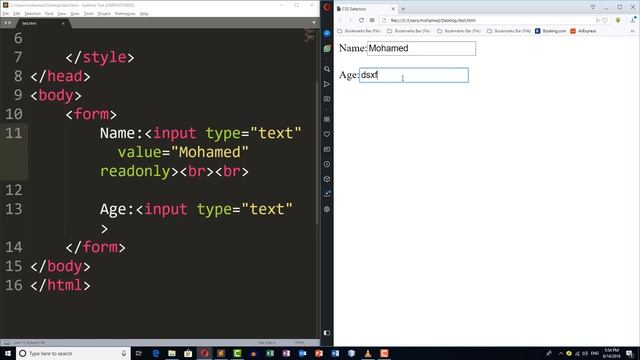This screenshot has width=640, height=360.
Task: Open the Edit menu in Sublime Text
Action: [x=16, y=14]
